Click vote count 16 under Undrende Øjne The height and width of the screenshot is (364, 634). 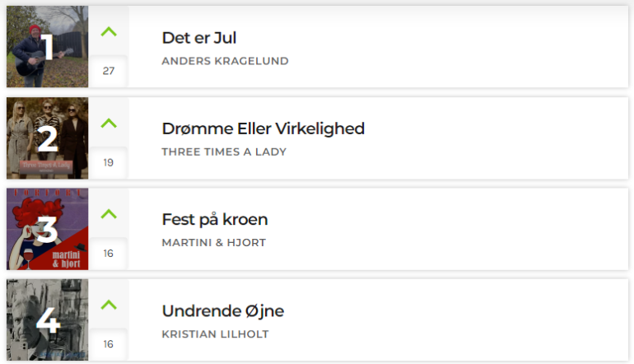click(109, 343)
